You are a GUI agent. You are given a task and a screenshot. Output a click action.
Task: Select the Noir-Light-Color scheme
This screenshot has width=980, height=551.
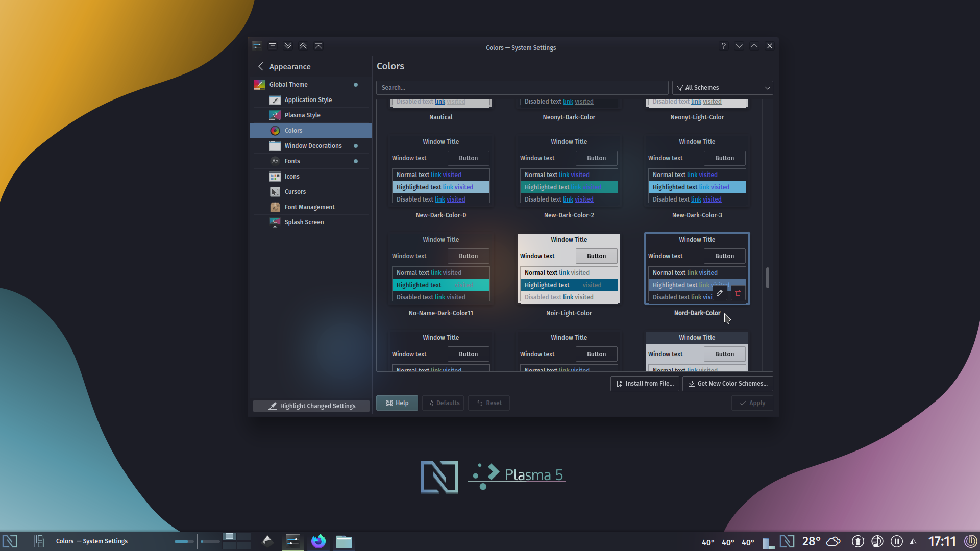(x=569, y=268)
